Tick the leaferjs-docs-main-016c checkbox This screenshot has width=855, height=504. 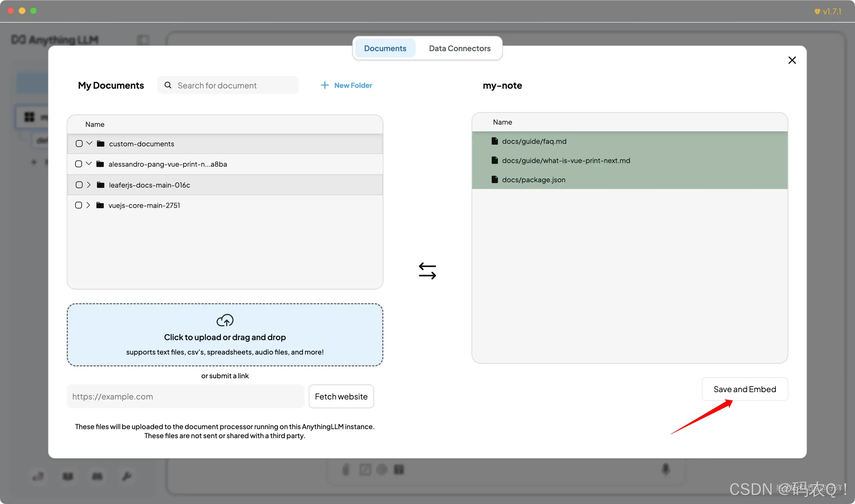(x=79, y=185)
